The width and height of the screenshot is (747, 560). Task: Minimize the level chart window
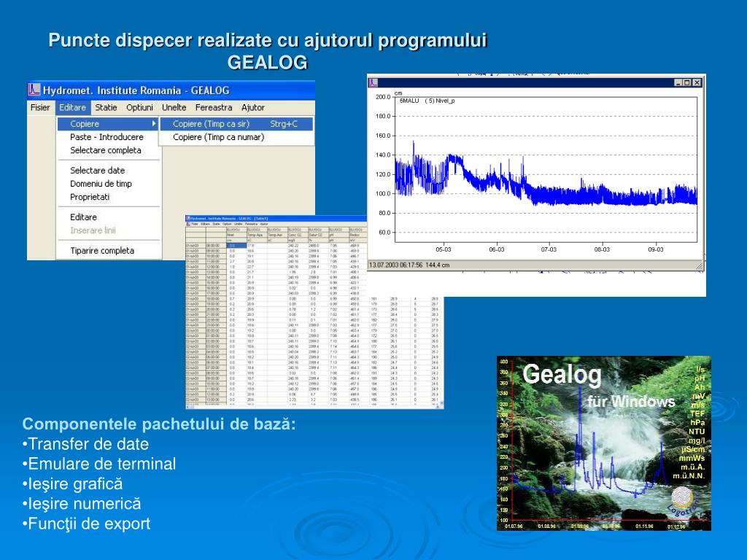678,83
